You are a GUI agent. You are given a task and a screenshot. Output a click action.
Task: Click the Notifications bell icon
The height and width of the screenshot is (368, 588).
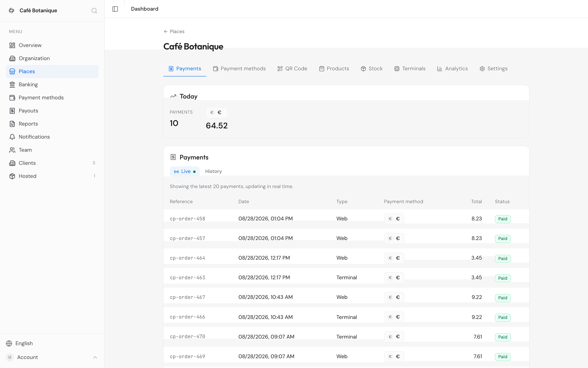coord(12,137)
